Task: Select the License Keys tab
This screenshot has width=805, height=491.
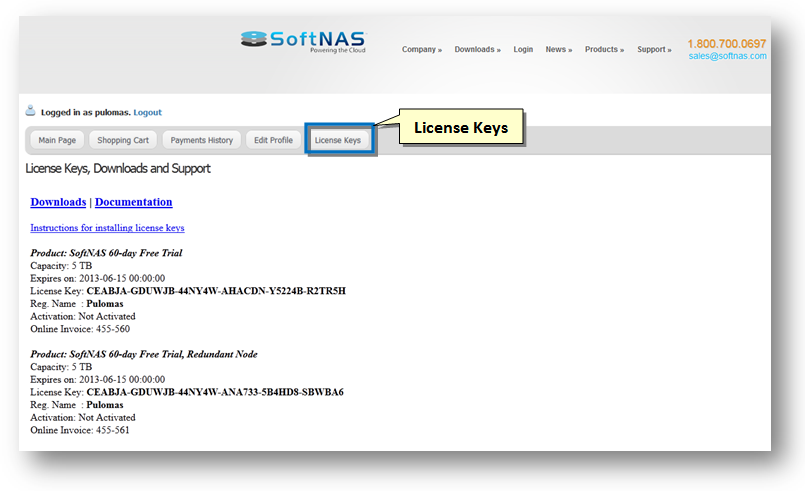Action: point(338,140)
